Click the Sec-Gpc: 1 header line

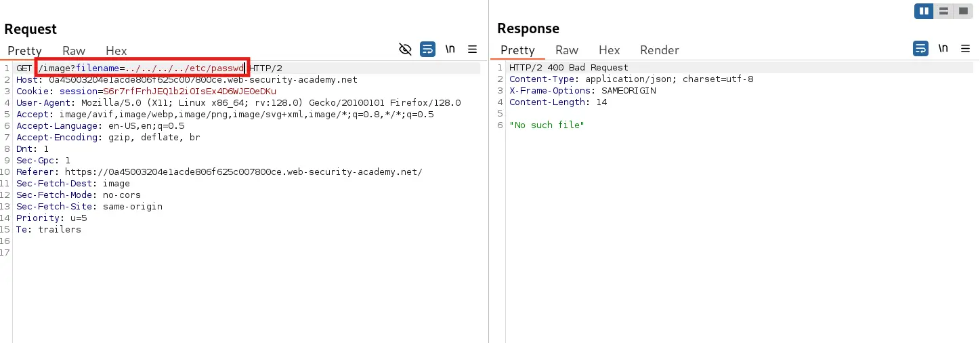(x=43, y=161)
